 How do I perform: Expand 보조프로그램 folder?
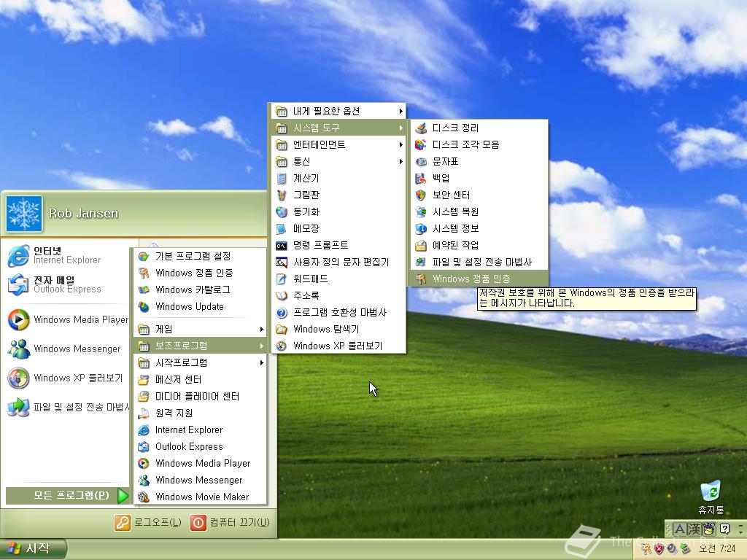tap(200, 346)
